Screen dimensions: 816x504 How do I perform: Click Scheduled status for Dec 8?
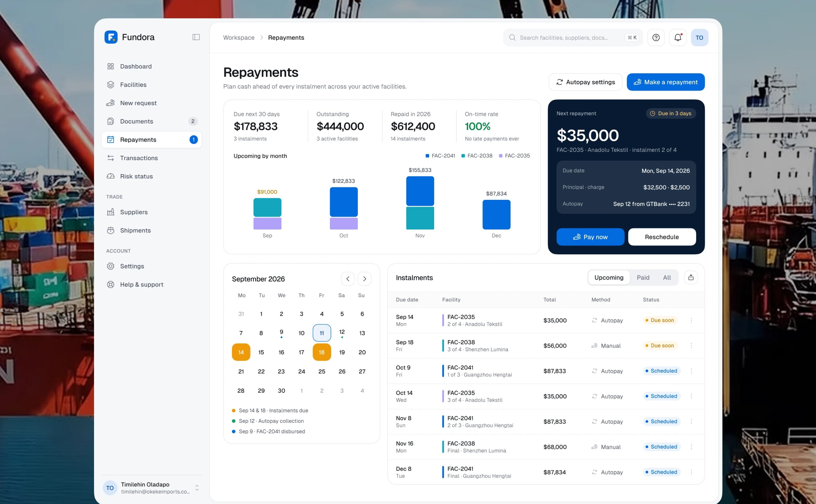point(661,472)
